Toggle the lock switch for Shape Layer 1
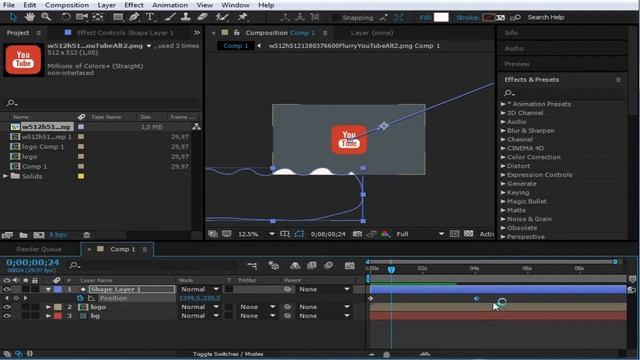 [35, 289]
